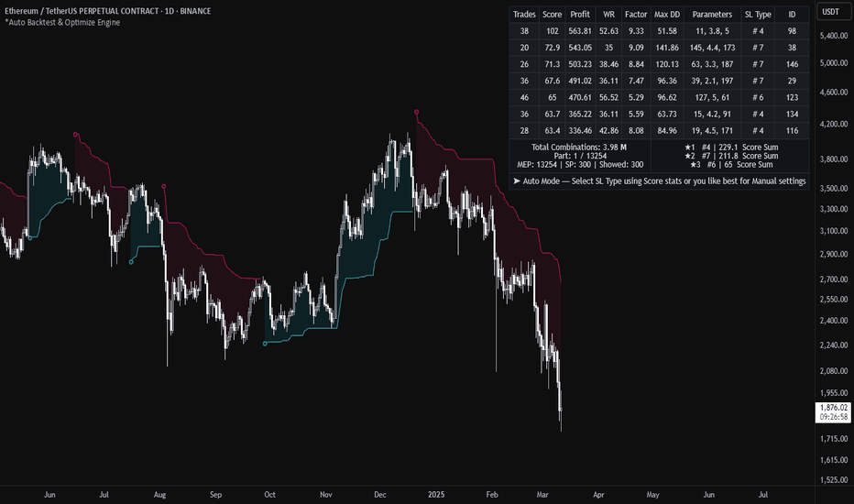Click the 4,200.00 price axis label
Image resolution: width=854 pixels, height=504 pixels.
834,124
